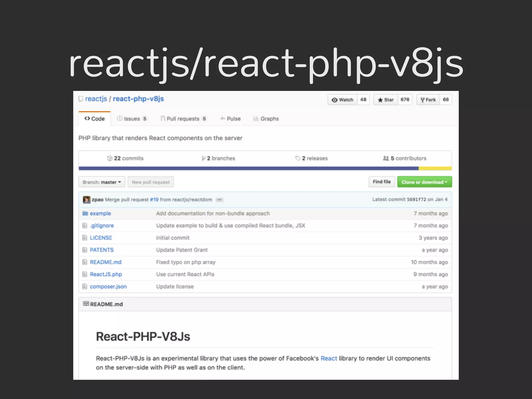Click the repository book icon beside reactjs
The image size is (532, 399).
coord(81,99)
